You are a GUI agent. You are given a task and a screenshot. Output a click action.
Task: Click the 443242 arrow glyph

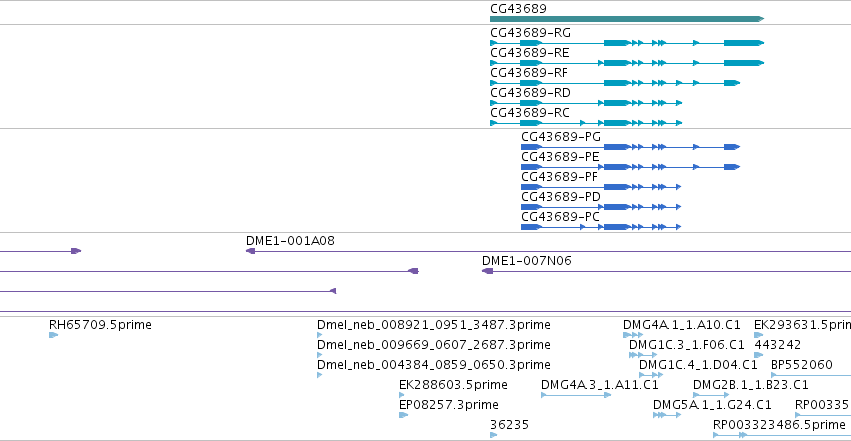point(758,355)
